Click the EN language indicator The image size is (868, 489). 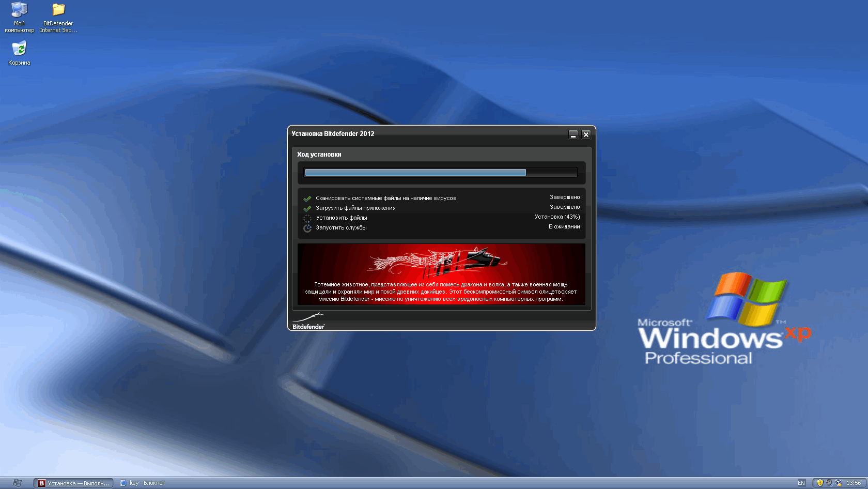pos(801,483)
